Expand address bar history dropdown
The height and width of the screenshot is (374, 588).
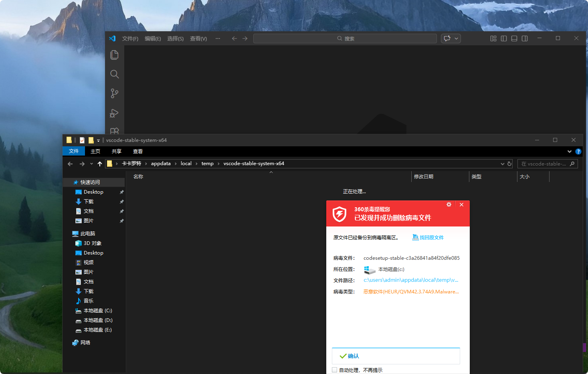click(x=503, y=164)
